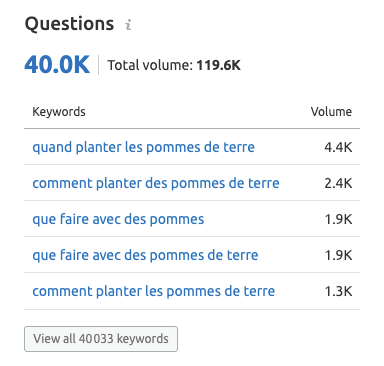Click the 2.4K volume value
The height and width of the screenshot is (366, 384).
point(338,183)
